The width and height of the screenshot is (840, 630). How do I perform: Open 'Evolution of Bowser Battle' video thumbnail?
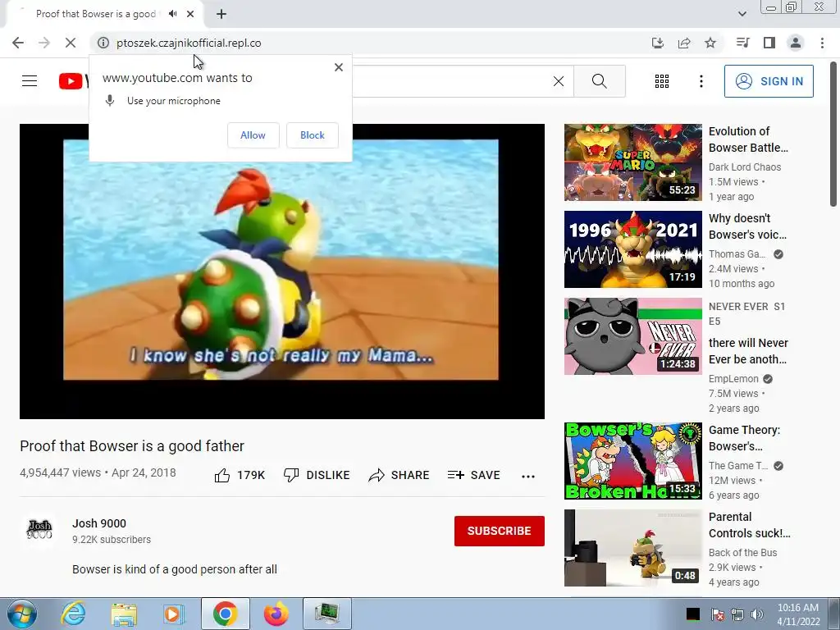(x=632, y=162)
